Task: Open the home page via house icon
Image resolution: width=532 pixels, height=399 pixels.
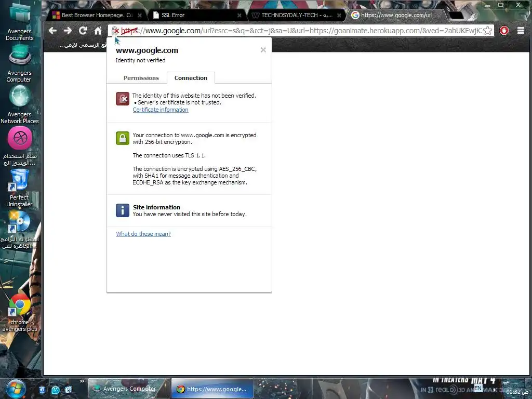Action: coord(98,31)
